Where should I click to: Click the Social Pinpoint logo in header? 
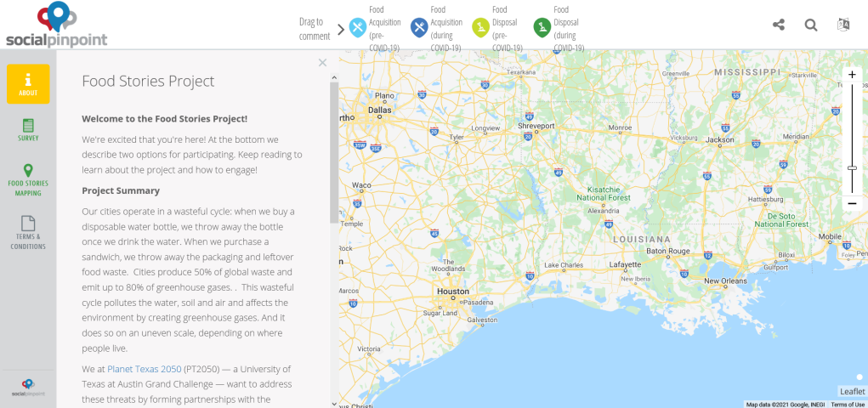pyautogui.click(x=56, y=25)
